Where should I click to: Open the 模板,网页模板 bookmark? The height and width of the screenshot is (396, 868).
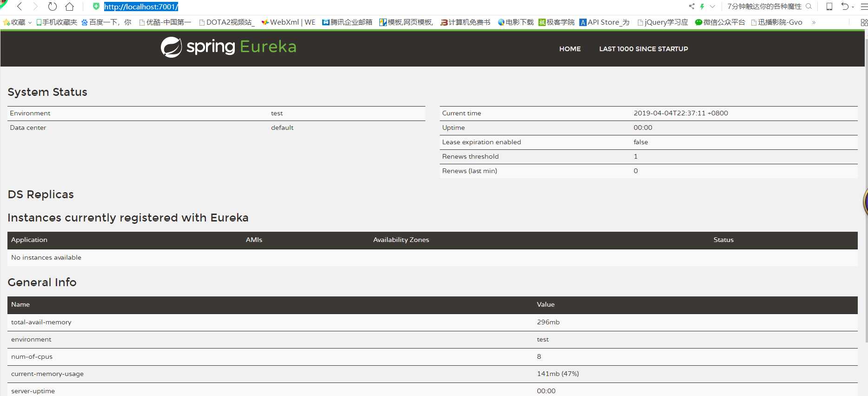click(x=406, y=22)
